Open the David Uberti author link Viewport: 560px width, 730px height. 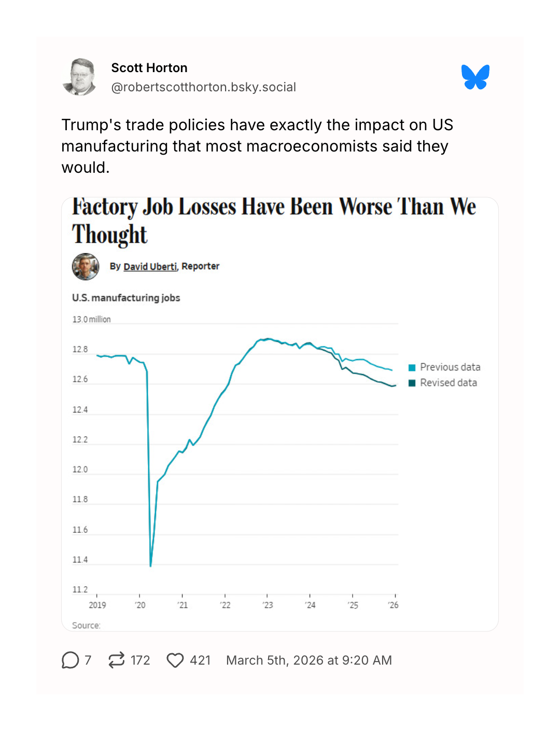[x=150, y=267]
